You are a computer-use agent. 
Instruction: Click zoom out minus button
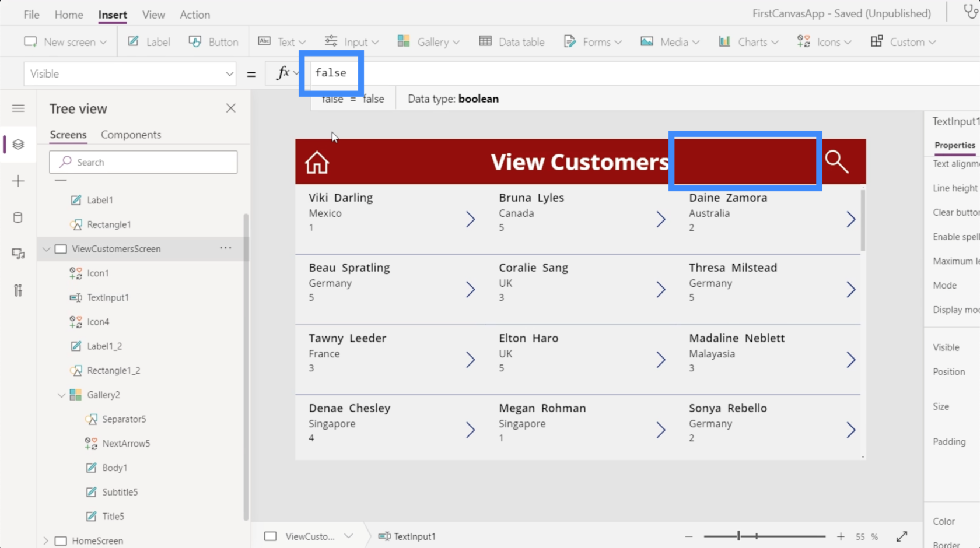(689, 536)
